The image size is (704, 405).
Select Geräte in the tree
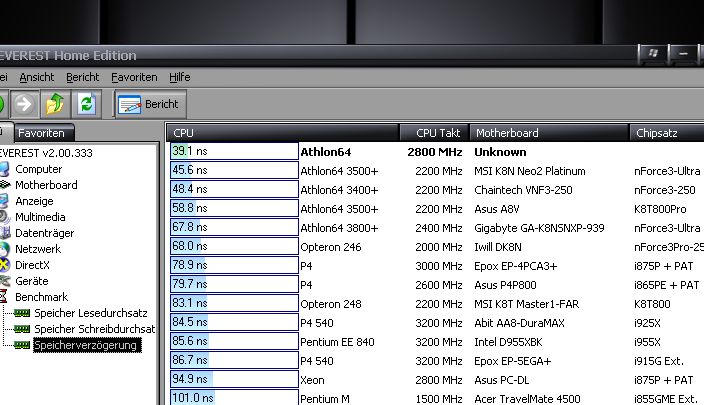pos(31,281)
